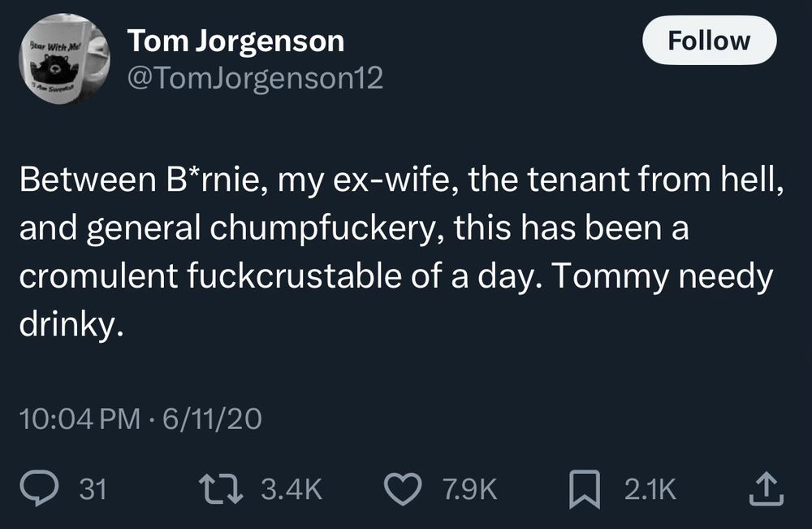This screenshot has width=812, height=529.
Task: Check the 7.9K likes count
Action: click(x=469, y=488)
